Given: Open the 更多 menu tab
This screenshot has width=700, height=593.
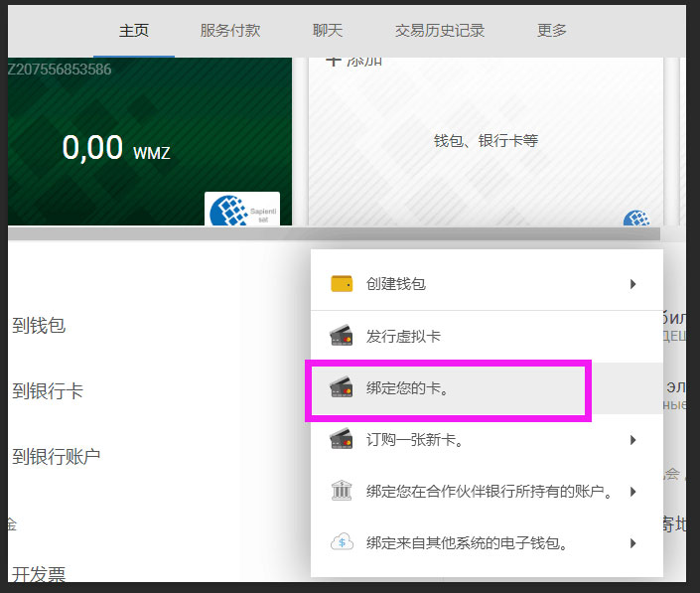Looking at the screenshot, I should tap(552, 31).
